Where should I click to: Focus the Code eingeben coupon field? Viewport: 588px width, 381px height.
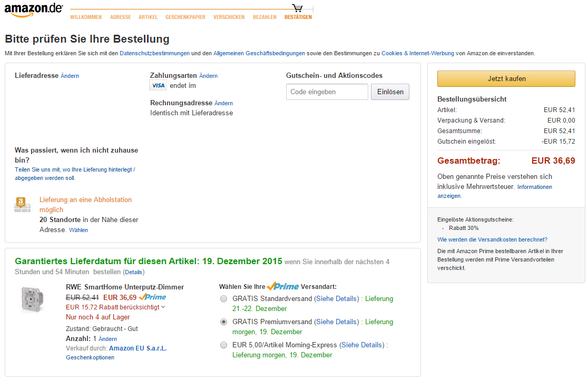pos(327,92)
